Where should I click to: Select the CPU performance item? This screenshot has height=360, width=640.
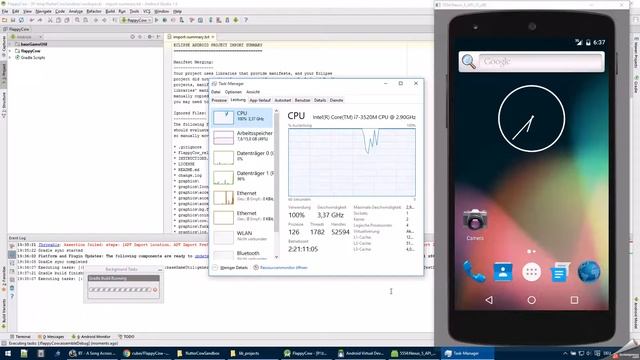point(242,117)
